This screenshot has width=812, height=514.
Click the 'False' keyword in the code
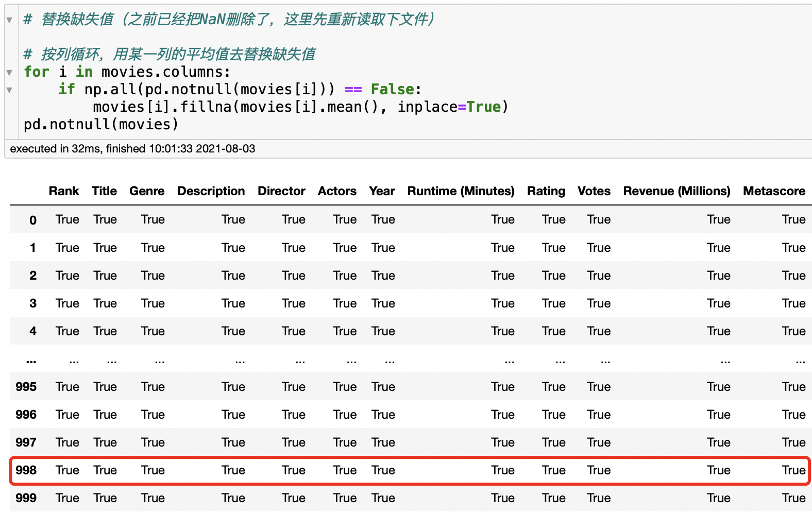click(393, 89)
